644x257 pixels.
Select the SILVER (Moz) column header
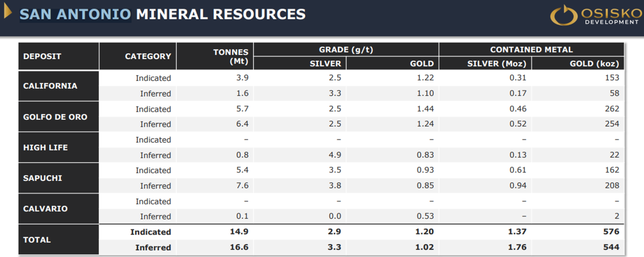[496, 64]
